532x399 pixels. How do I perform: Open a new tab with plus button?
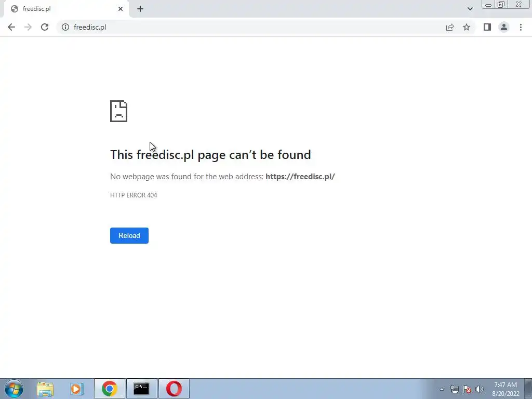140,9
